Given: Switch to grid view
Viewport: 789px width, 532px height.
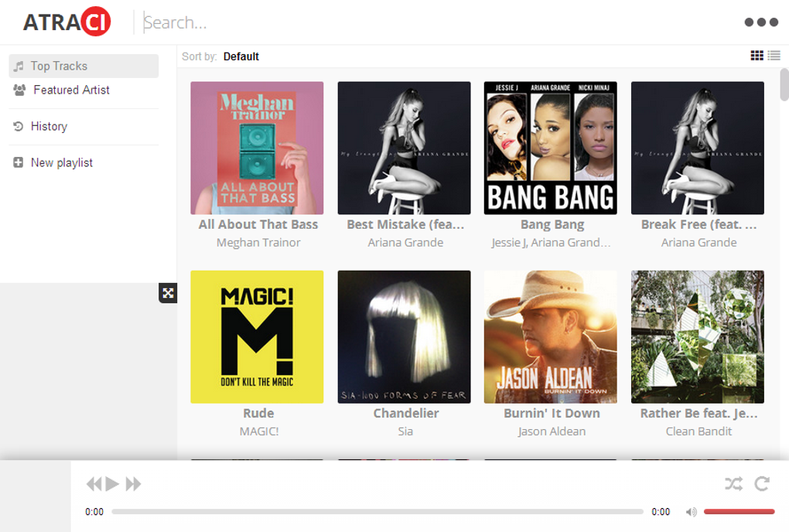Looking at the screenshot, I should coord(757,56).
